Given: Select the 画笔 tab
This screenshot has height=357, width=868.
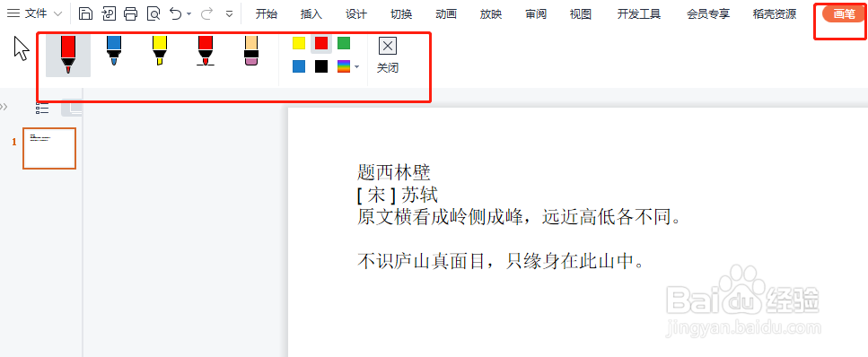Looking at the screenshot, I should [844, 14].
